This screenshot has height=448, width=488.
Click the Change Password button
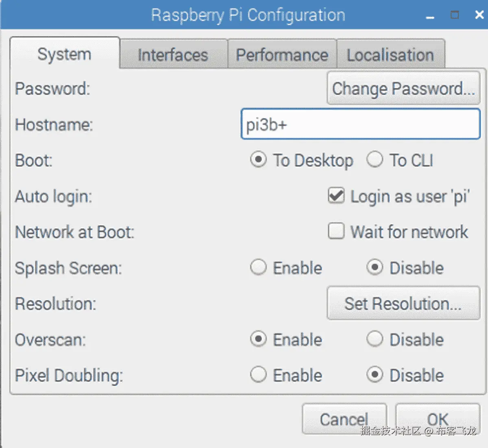(x=403, y=88)
